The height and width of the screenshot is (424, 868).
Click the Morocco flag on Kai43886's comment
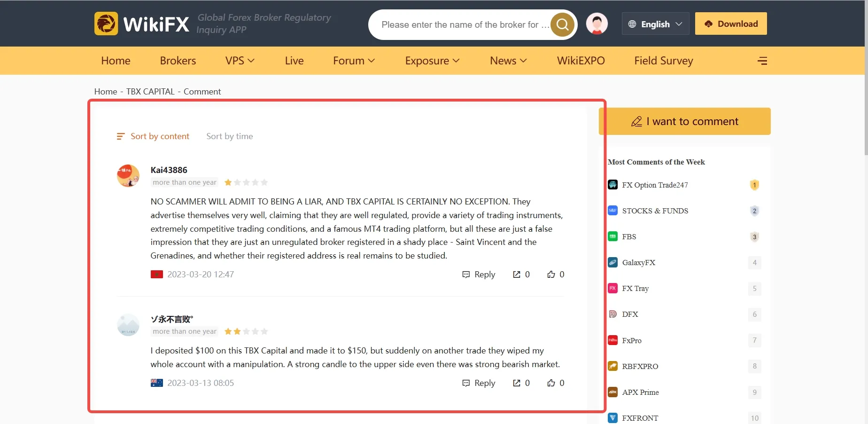pyautogui.click(x=157, y=275)
